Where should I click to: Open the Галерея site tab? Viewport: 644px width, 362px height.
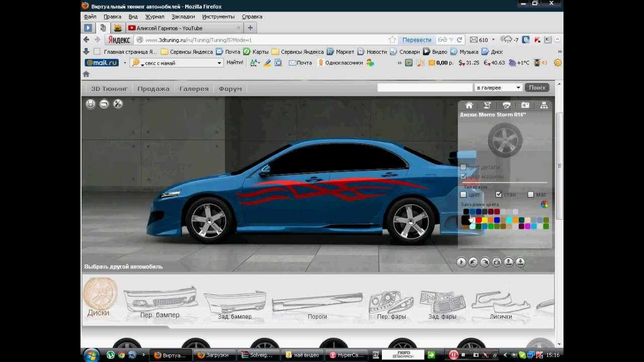[194, 88]
